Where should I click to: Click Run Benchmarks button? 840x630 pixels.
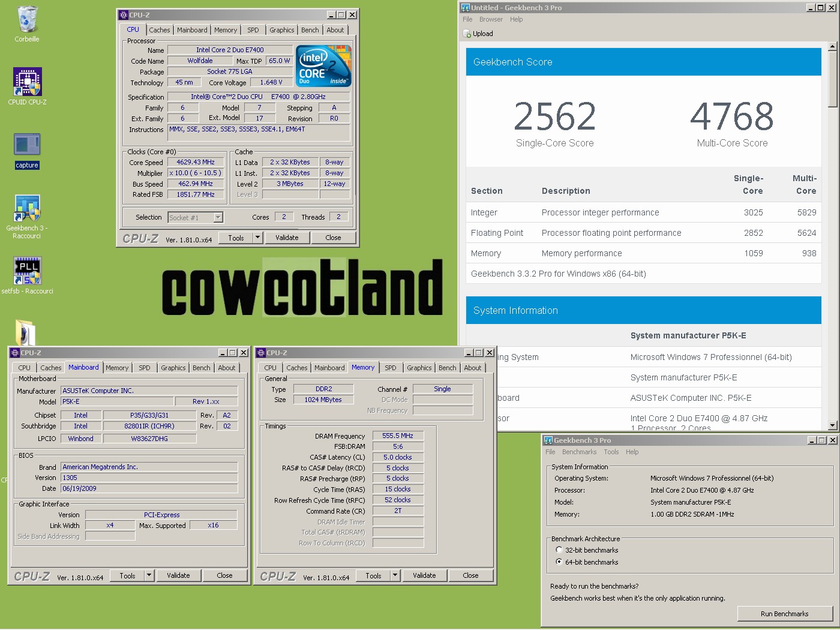pyautogui.click(x=785, y=614)
